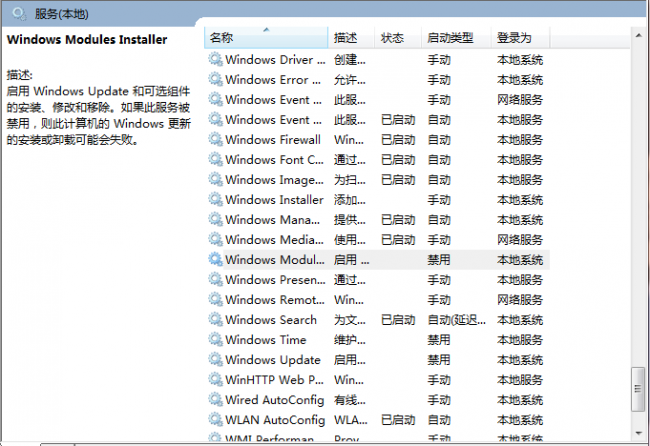650x446 pixels.
Task: Click the gear icon beside Windows Font C...
Action: (x=215, y=159)
